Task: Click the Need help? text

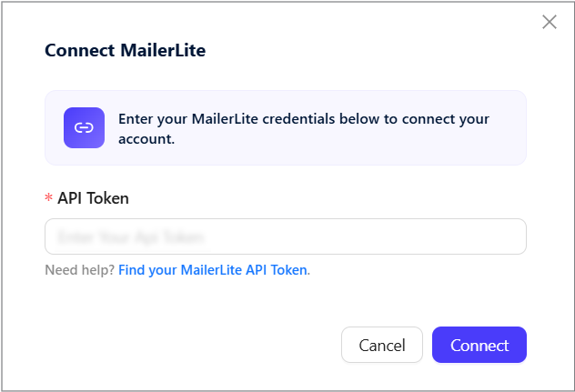Action: [x=80, y=270]
